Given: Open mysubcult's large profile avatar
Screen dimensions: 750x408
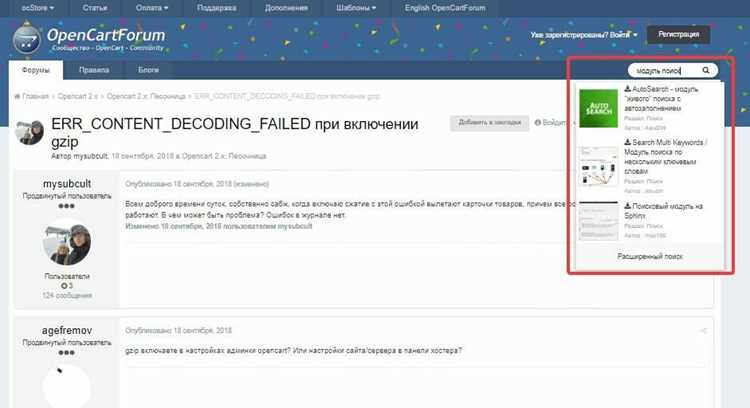Looking at the screenshot, I should click(x=66, y=242).
